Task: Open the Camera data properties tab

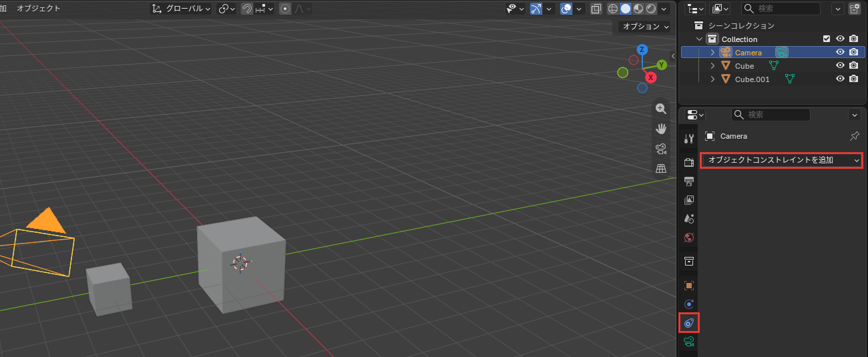Action: click(x=690, y=342)
